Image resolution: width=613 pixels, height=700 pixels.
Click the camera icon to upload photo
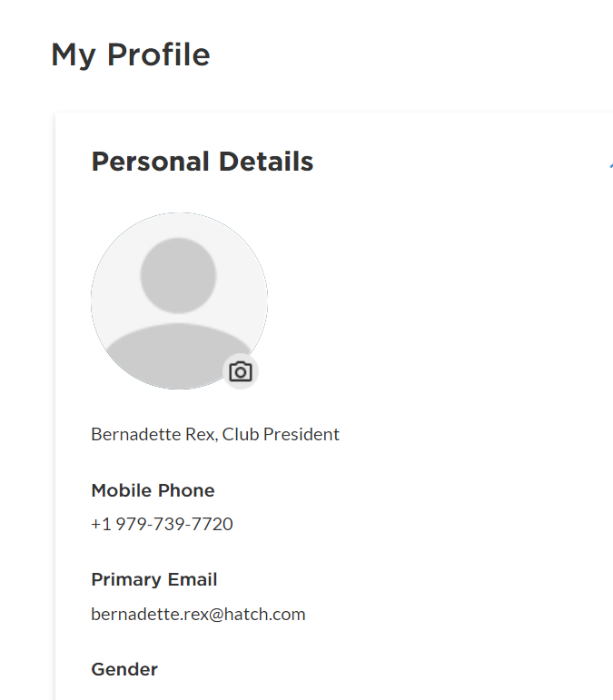[241, 371]
